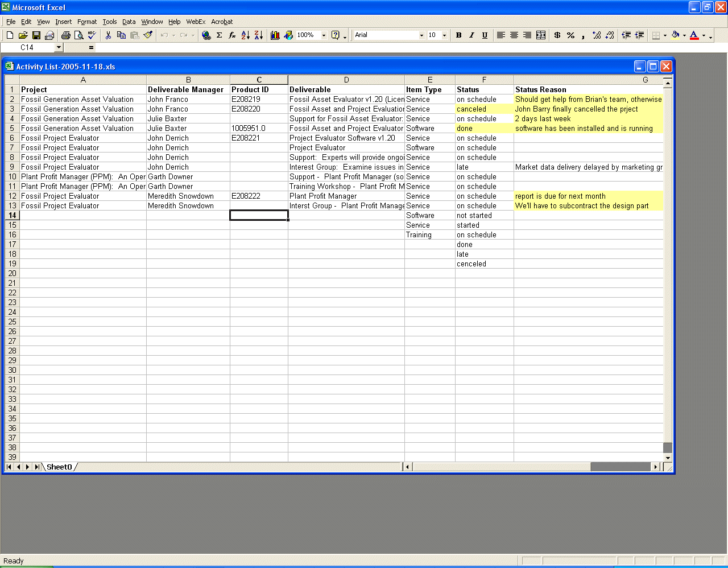Open the font color dropdown arrow
The height and width of the screenshot is (568, 728).
click(x=704, y=35)
